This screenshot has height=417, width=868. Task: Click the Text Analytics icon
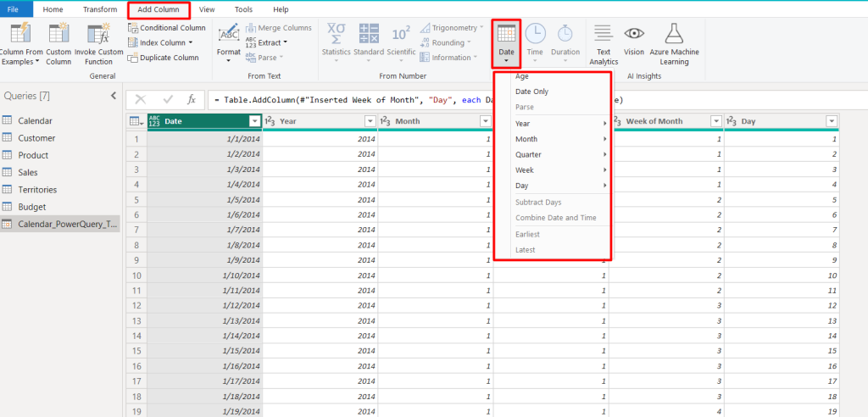pyautogui.click(x=604, y=33)
